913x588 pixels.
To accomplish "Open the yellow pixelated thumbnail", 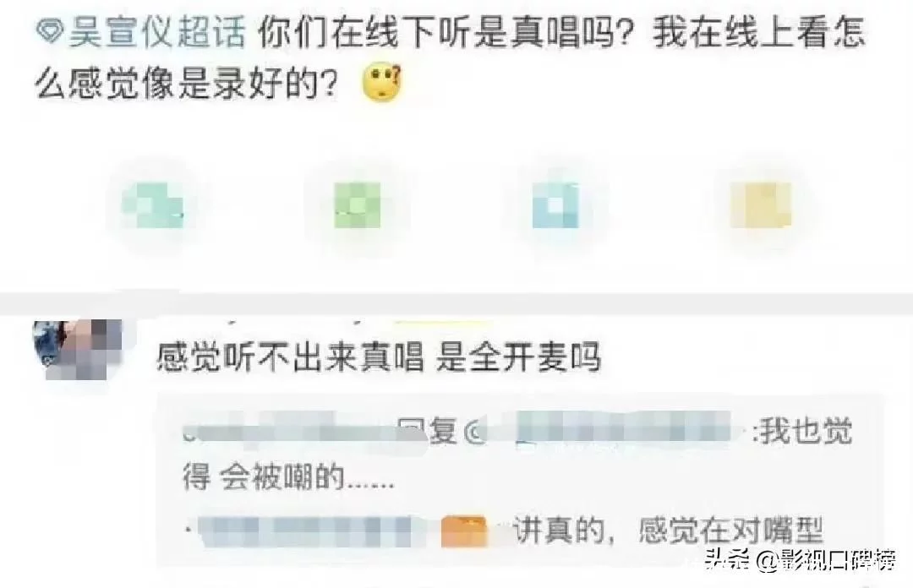I will tap(761, 205).
